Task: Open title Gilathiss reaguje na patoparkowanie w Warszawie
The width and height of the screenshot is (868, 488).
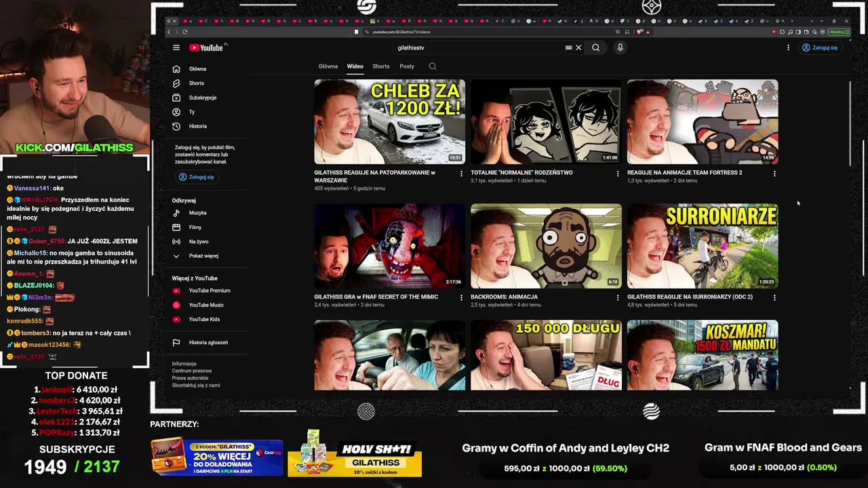Action: click(374, 176)
